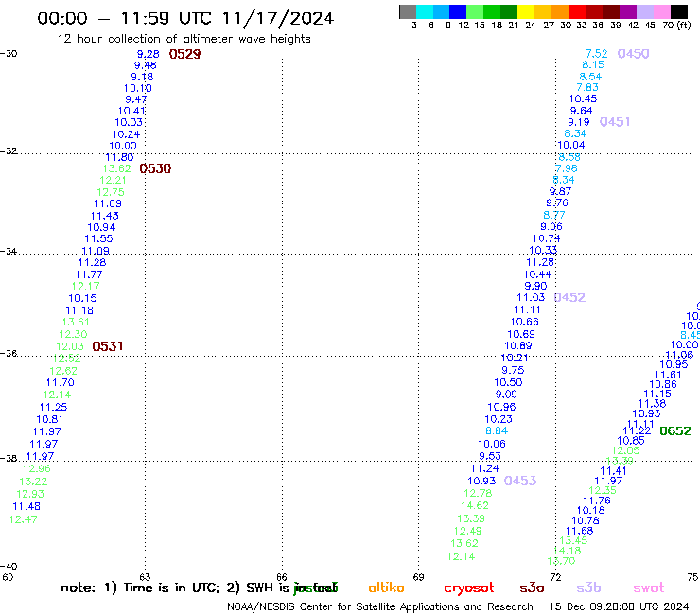Select the wave height value 10.41
Image resolution: width=700 pixels, height=615 pixels.
coord(131,111)
